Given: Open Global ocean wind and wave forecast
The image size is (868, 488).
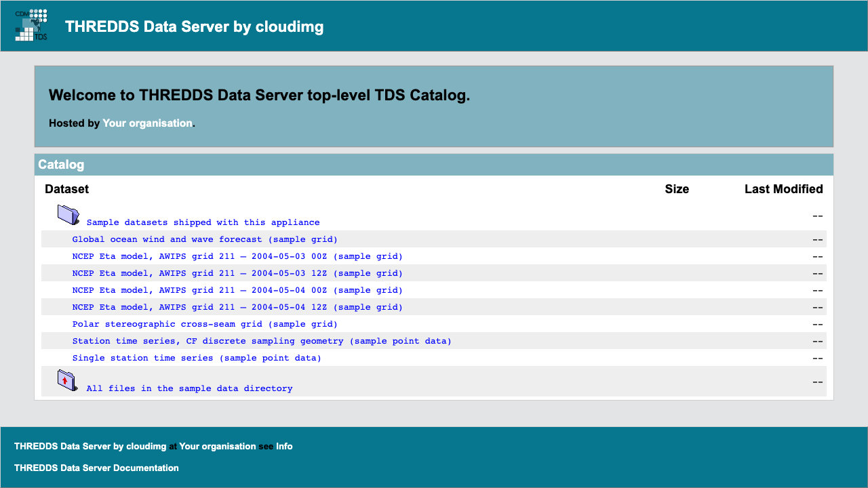Looking at the screenshot, I should pos(205,239).
